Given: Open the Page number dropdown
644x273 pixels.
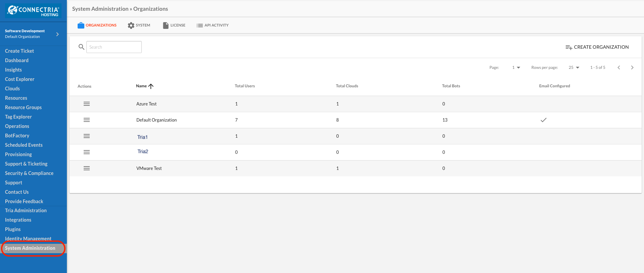Looking at the screenshot, I should tap(516, 67).
